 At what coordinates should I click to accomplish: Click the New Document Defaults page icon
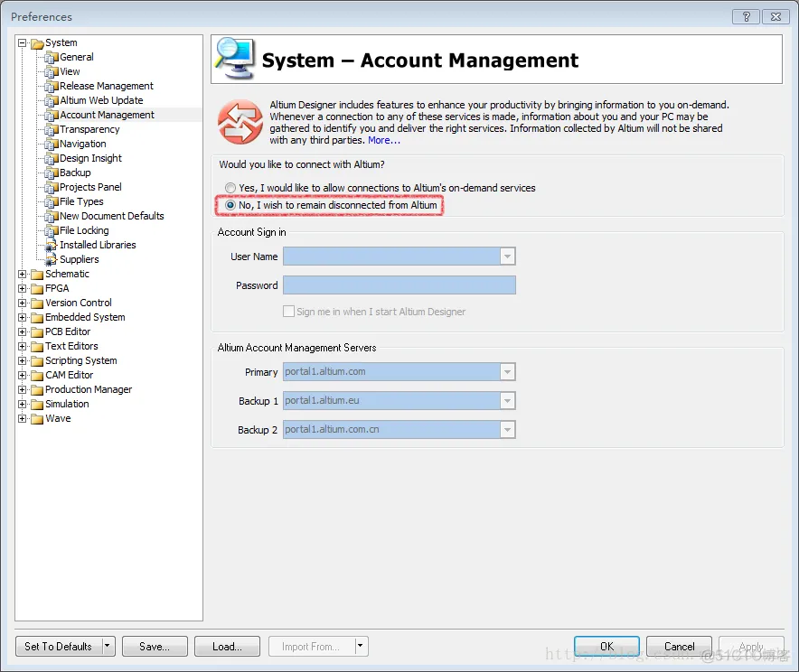click(52, 217)
